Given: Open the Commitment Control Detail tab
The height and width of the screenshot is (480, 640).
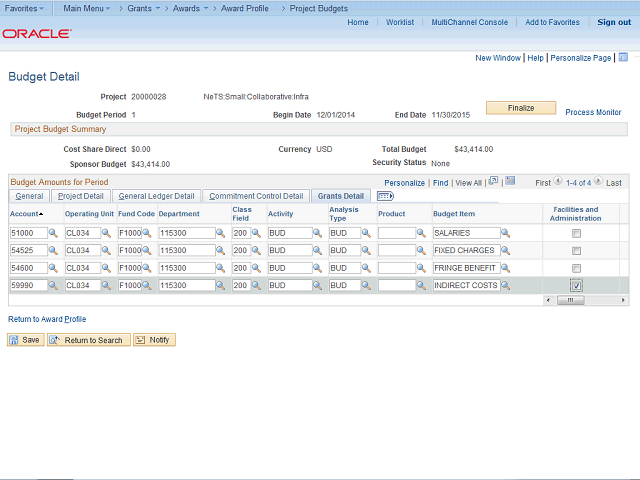Looking at the screenshot, I should coord(255,196).
